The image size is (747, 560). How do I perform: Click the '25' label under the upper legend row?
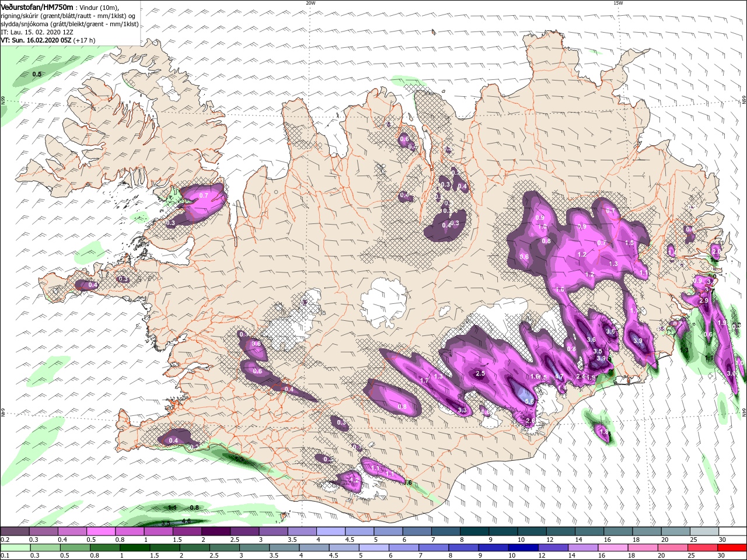click(694, 540)
